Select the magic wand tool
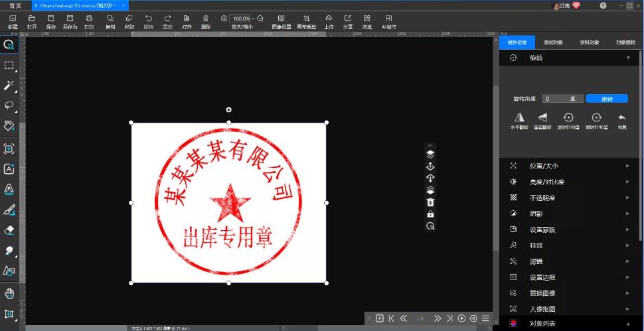 point(9,86)
